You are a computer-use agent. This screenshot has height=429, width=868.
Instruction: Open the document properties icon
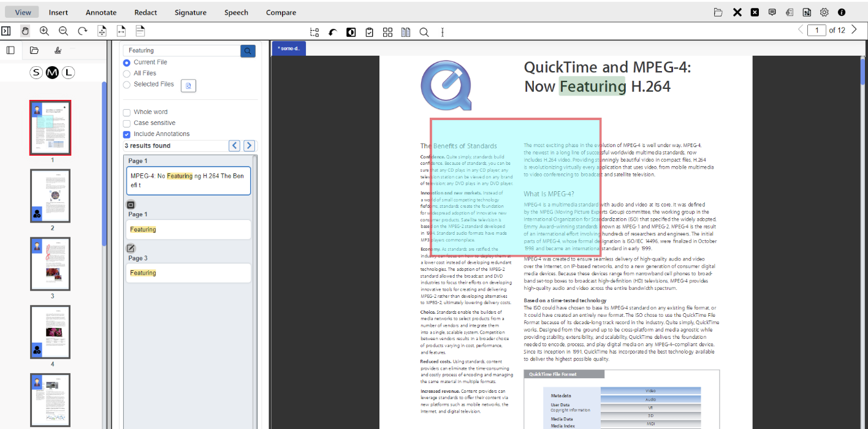[790, 12]
